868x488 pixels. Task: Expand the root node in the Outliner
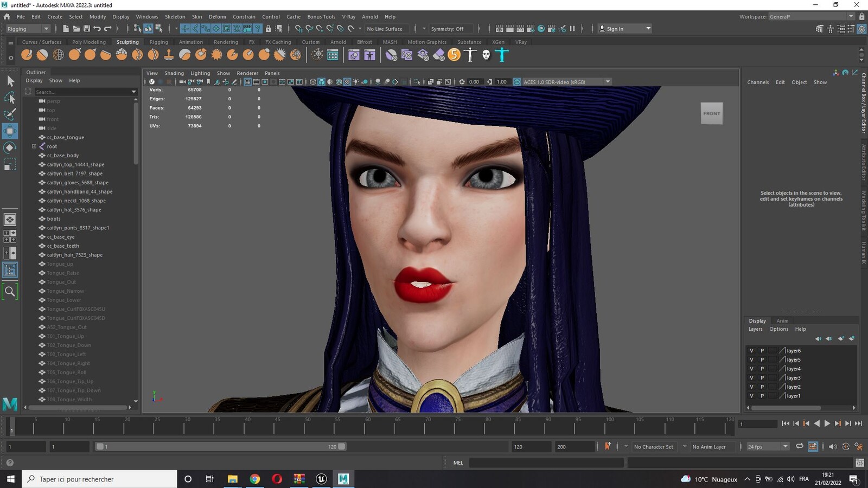coord(34,146)
